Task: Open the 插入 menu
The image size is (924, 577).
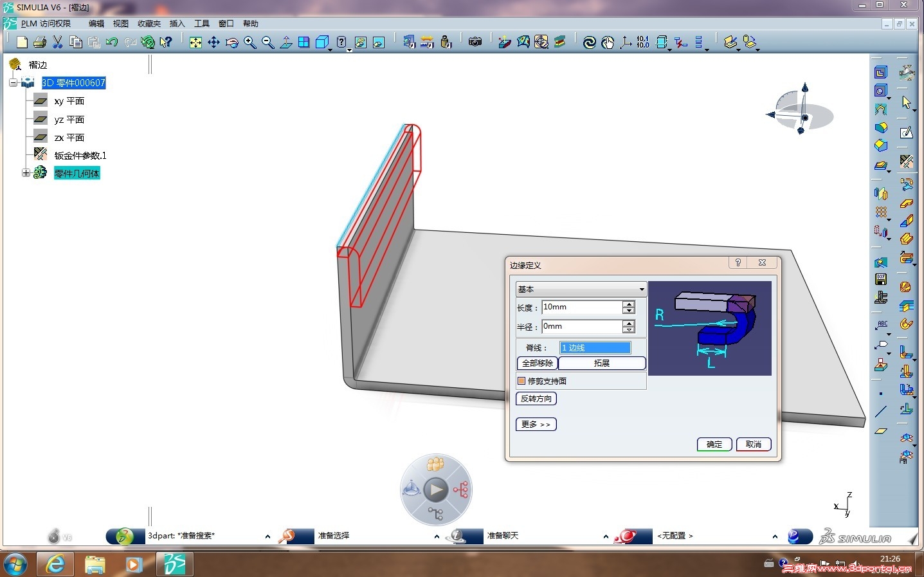Action: point(177,24)
